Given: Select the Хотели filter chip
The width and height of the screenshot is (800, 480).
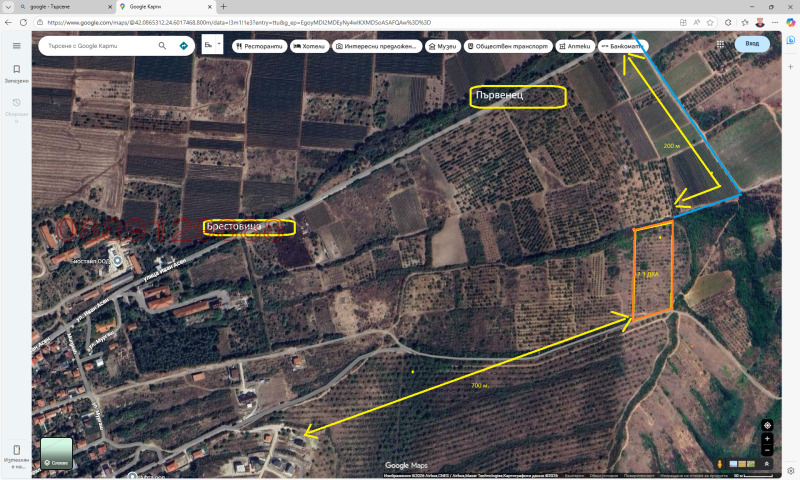Looking at the screenshot, I should coord(309,46).
